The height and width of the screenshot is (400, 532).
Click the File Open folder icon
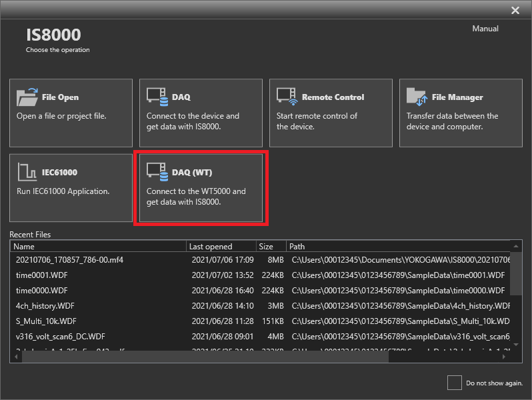(28, 97)
